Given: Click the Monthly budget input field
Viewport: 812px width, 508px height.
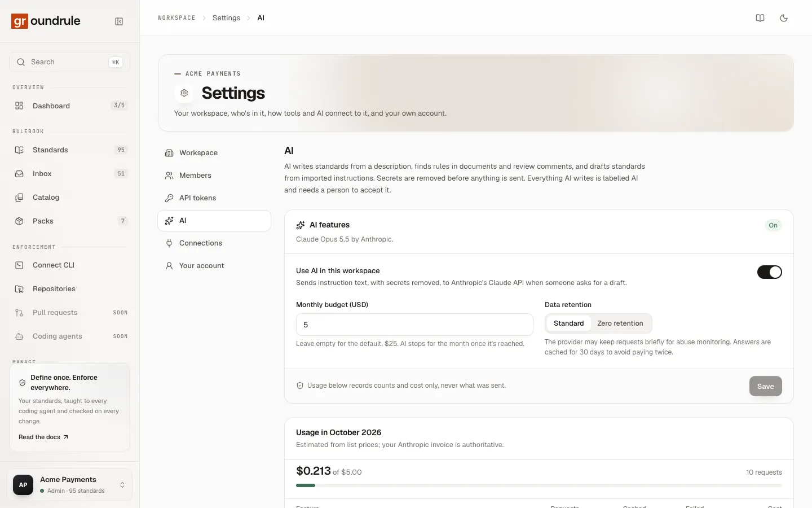Looking at the screenshot, I should [x=414, y=325].
